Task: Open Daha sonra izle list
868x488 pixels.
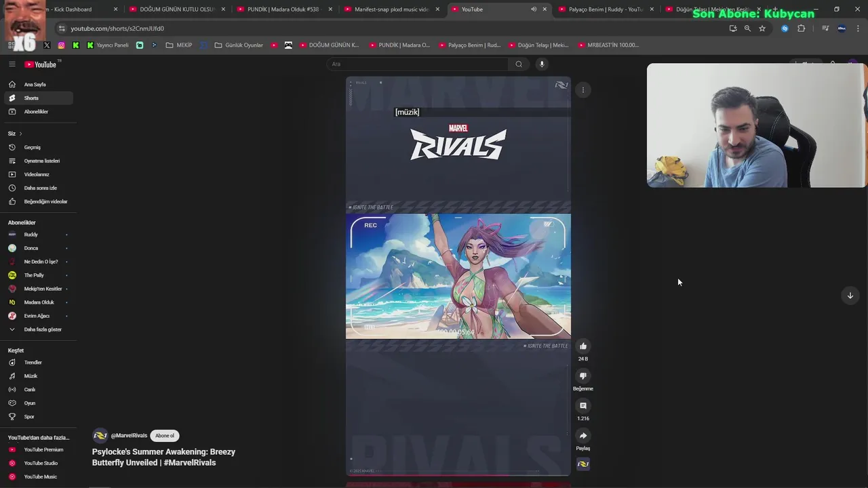Action: pos(39,188)
